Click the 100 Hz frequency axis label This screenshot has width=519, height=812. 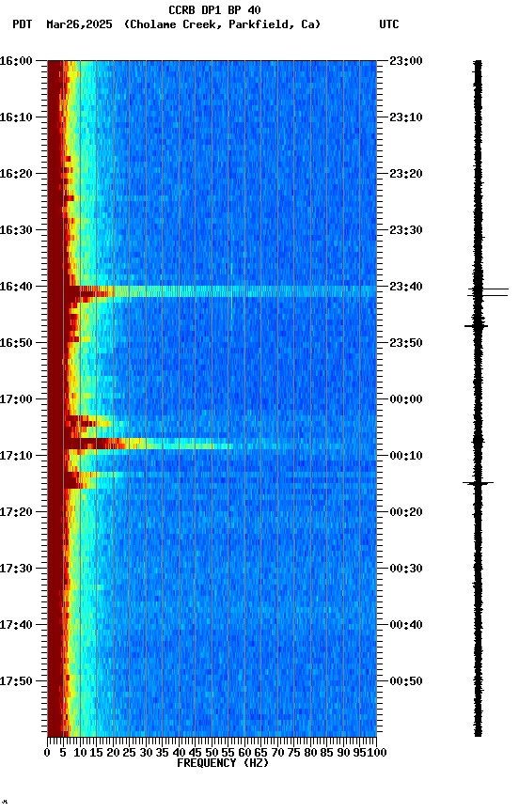(x=378, y=753)
